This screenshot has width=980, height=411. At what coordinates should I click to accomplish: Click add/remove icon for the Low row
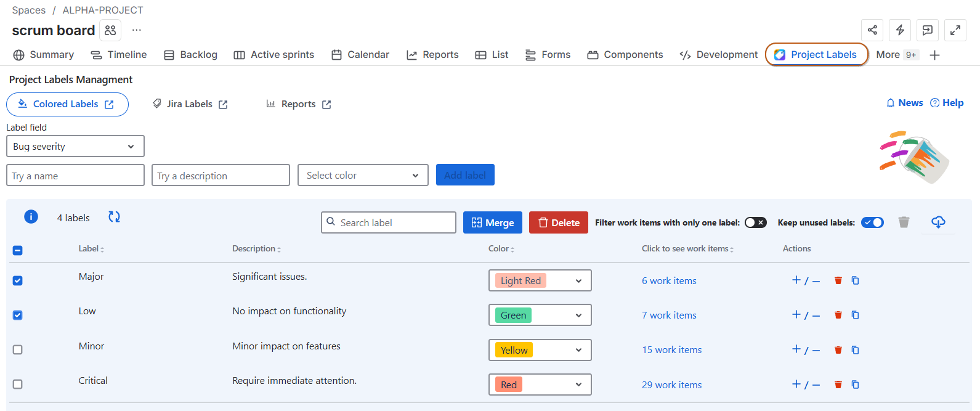click(x=806, y=315)
